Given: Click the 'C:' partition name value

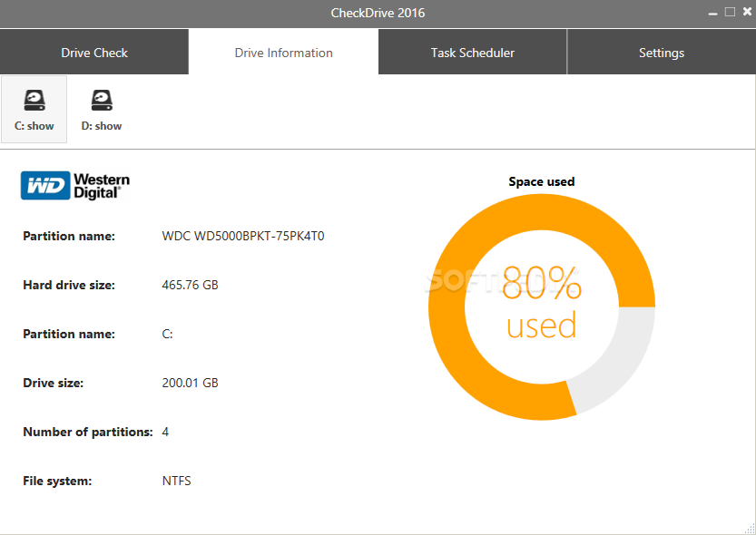Looking at the screenshot, I should pos(167,335).
